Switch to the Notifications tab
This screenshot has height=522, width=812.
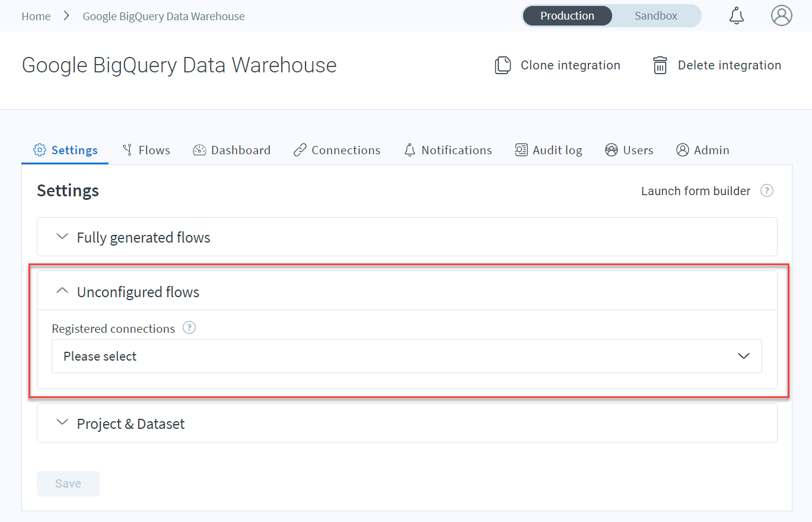[x=448, y=150]
